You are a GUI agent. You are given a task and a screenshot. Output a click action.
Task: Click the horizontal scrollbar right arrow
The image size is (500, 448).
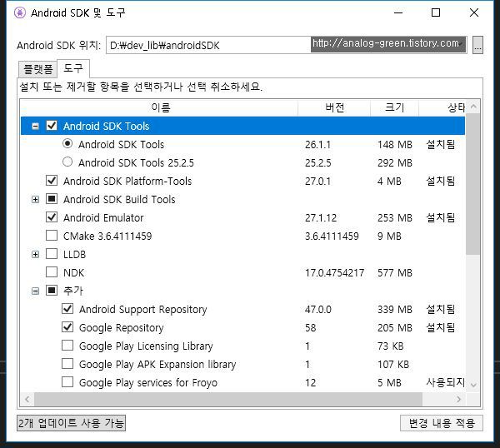point(459,399)
